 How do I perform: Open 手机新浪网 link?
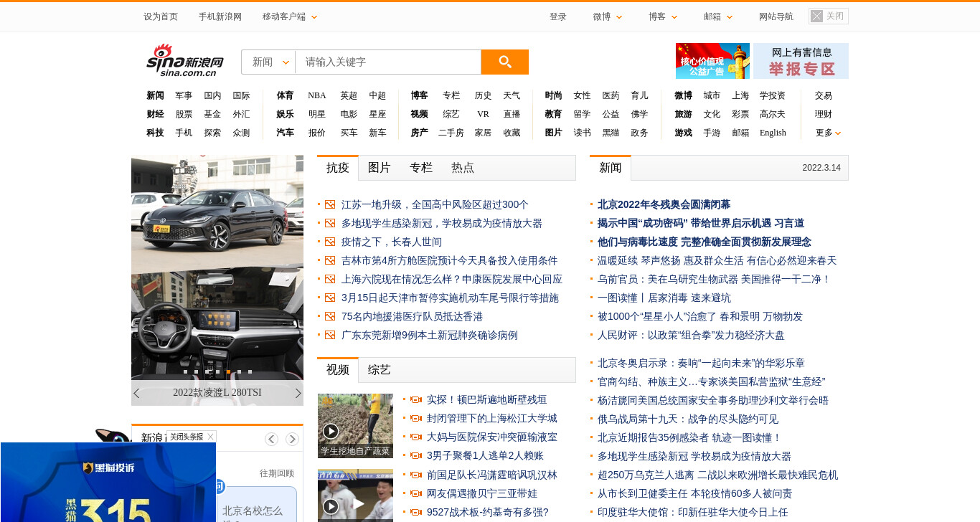220,16
